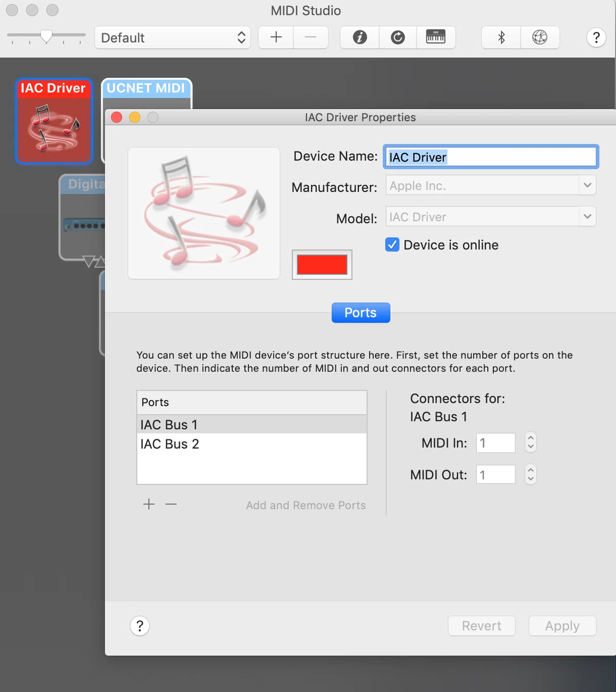
Task: Minimize the IAC Driver Properties window
Action: [x=134, y=117]
